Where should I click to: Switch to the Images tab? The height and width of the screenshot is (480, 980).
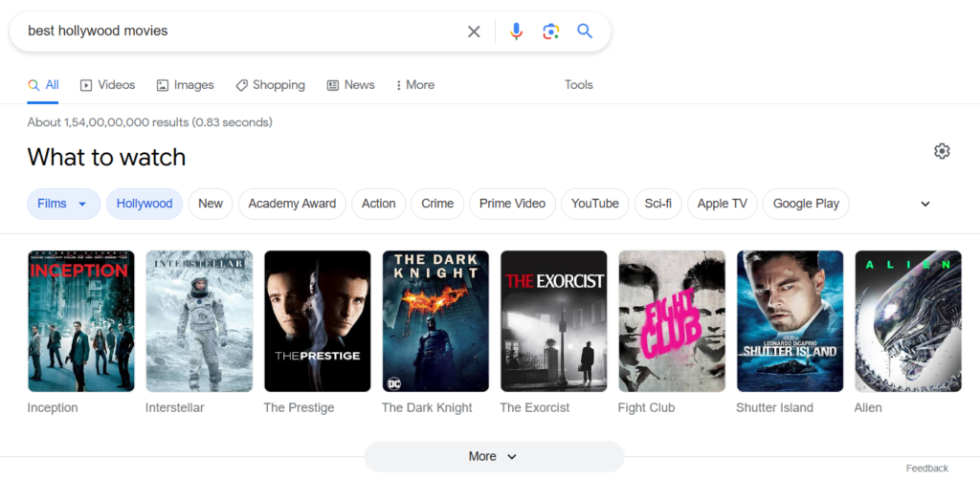(x=185, y=85)
